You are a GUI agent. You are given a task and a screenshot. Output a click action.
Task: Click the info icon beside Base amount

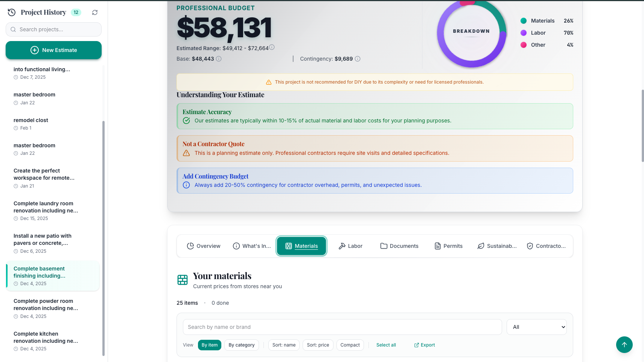pos(219,59)
